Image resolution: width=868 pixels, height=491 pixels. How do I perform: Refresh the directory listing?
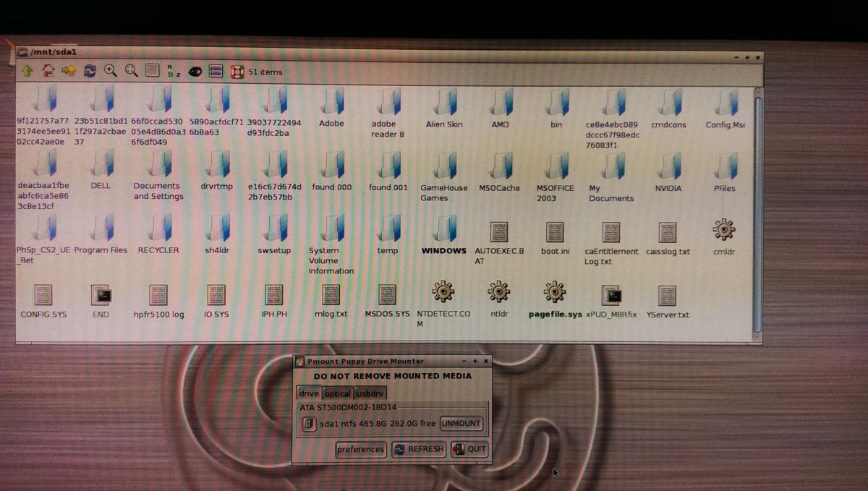pos(90,71)
